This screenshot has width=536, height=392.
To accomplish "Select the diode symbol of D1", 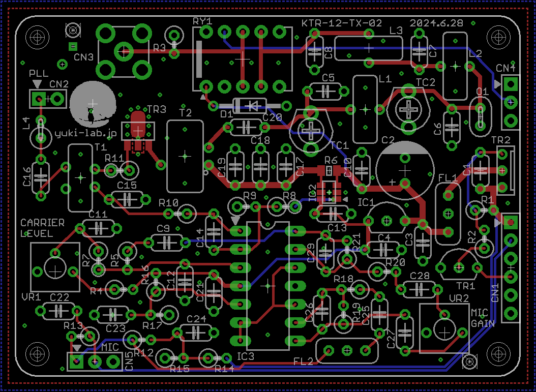I will tap(253, 106).
